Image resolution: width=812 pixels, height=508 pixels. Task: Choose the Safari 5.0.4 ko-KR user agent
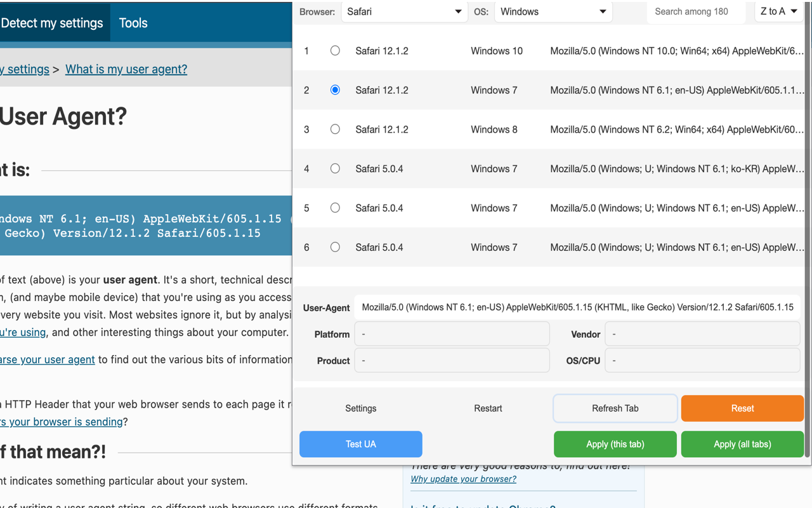pyautogui.click(x=335, y=168)
